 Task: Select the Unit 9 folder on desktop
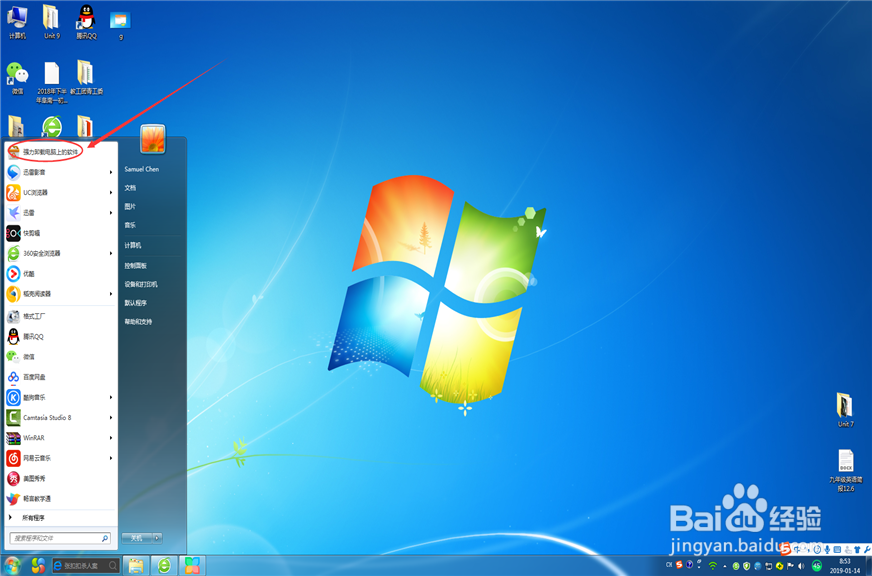[x=51, y=22]
